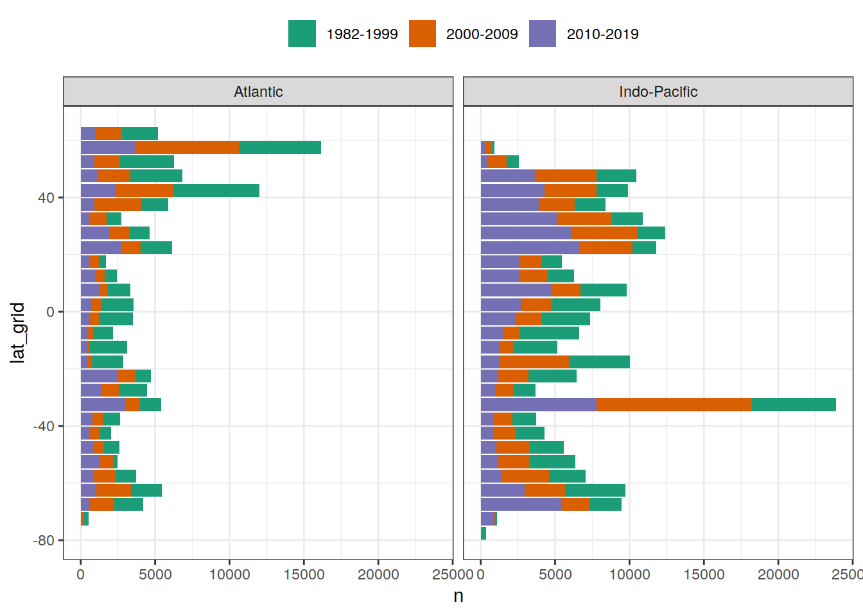Click the lat_grid y-axis title

(x=17, y=332)
